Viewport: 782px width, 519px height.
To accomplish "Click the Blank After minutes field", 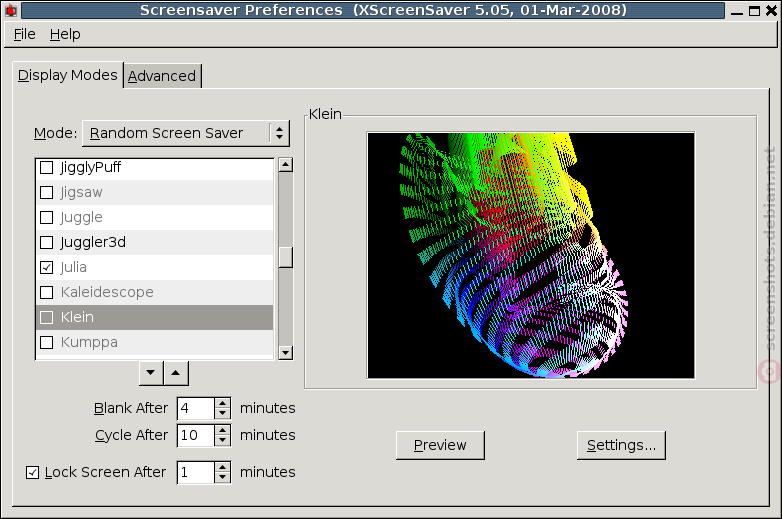I will click(x=196, y=408).
